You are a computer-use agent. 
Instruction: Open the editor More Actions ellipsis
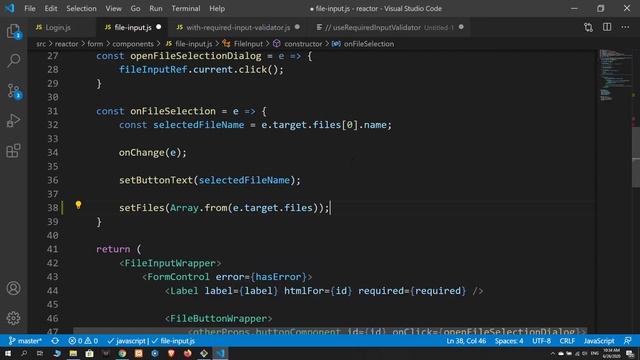point(625,27)
